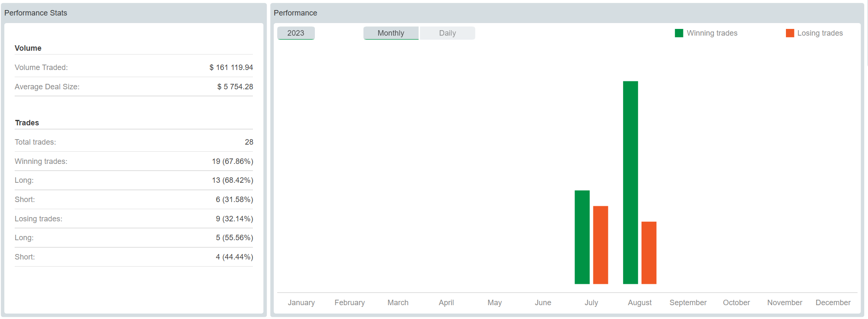The image size is (868, 319).
Task: Click the Losing trades legend label
Action: 820,33
